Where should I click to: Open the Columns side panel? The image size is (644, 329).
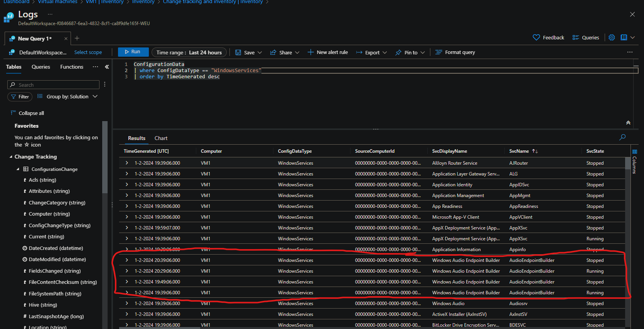(634, 162)
